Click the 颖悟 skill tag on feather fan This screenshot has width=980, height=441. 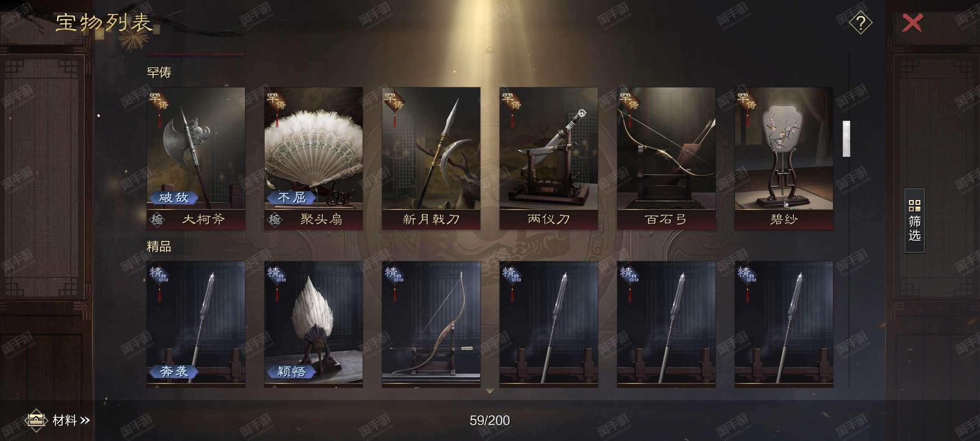[291, 371]
